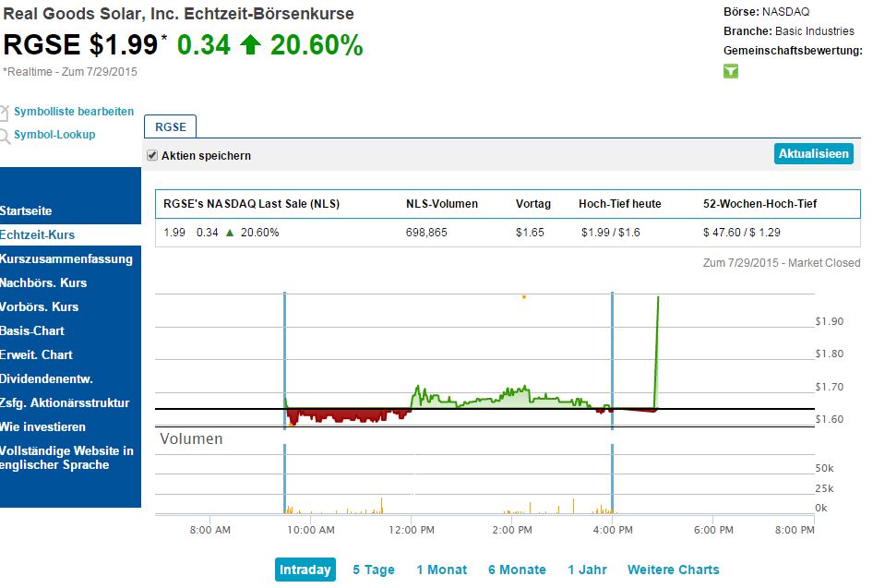Click the $1.90 price axis label
This screenshot has width=873, height=588.
click(829, 321)
